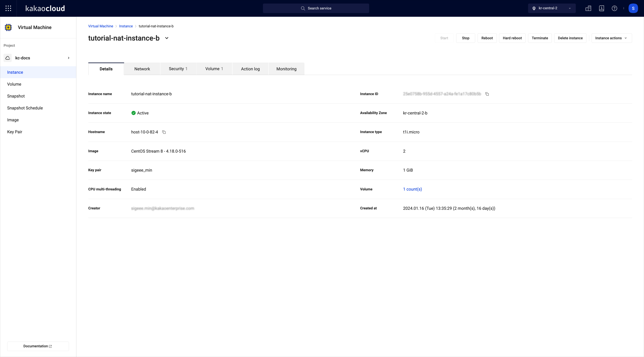The image size is (644, 357).
Task: Click the Reboot button
Action: 487,38
